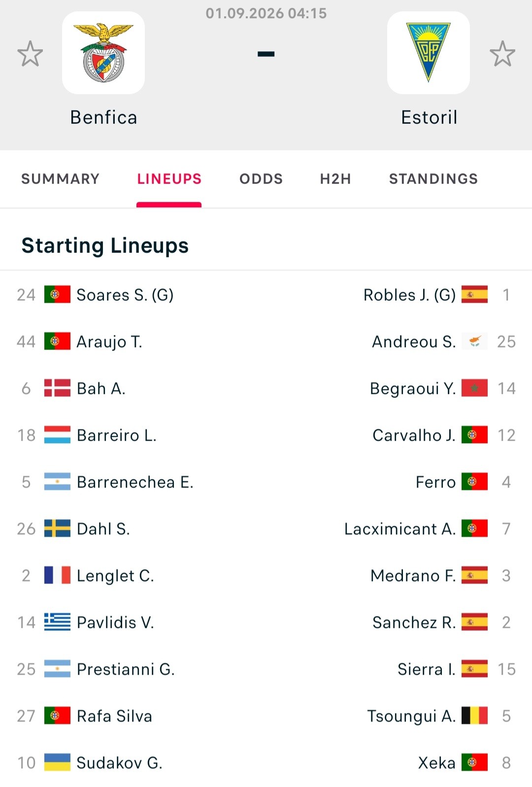This screenshot has width=532, height=787.
Task: Open the Estoril club crest
Action: point(429,53)
